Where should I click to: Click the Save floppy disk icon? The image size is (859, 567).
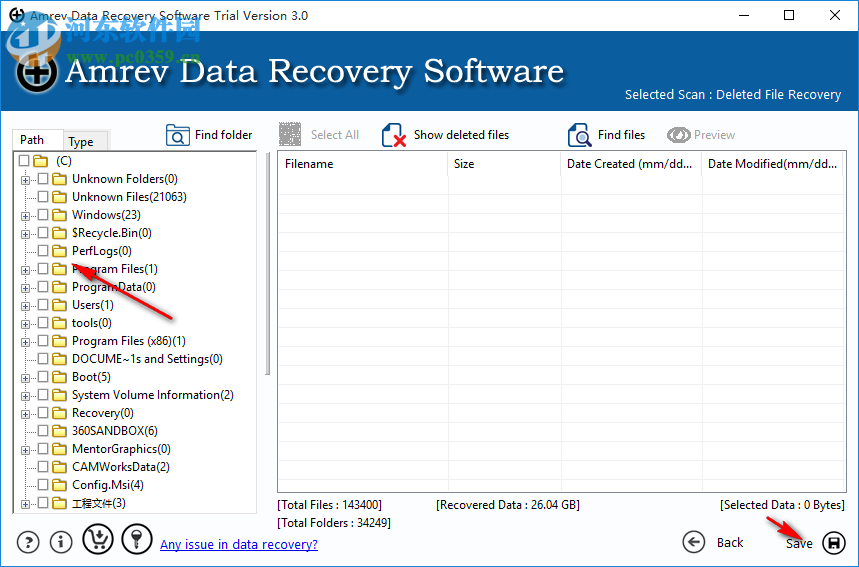point(834,542)
